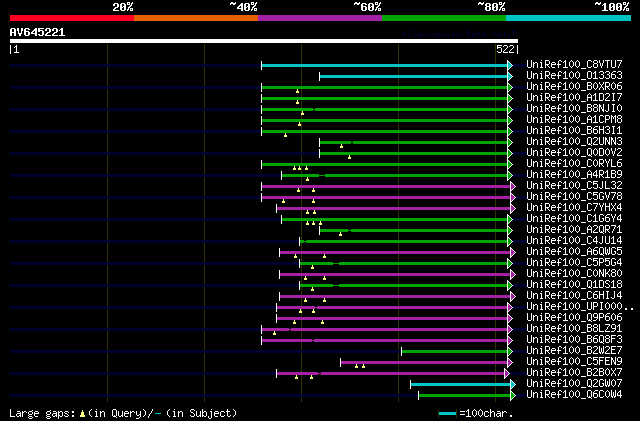
Task: Open the UniRef100_C4JU14 hit label
Action: pos(574,241)
